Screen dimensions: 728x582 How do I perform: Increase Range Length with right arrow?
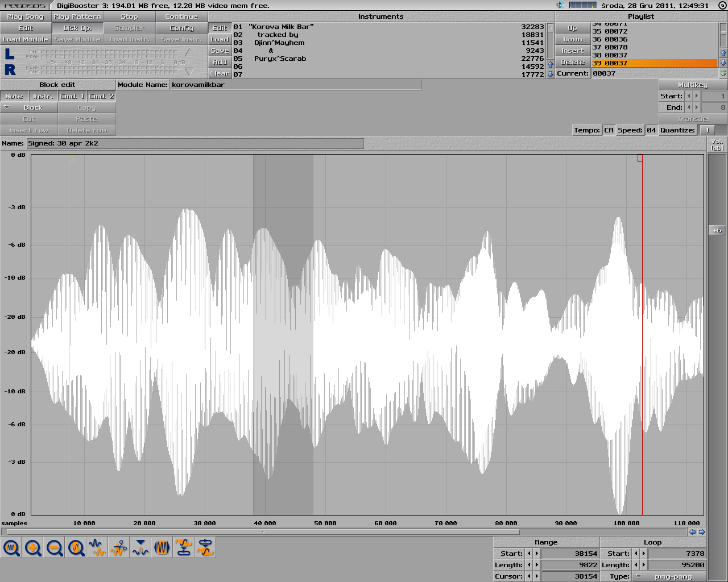tap(536, 565)
